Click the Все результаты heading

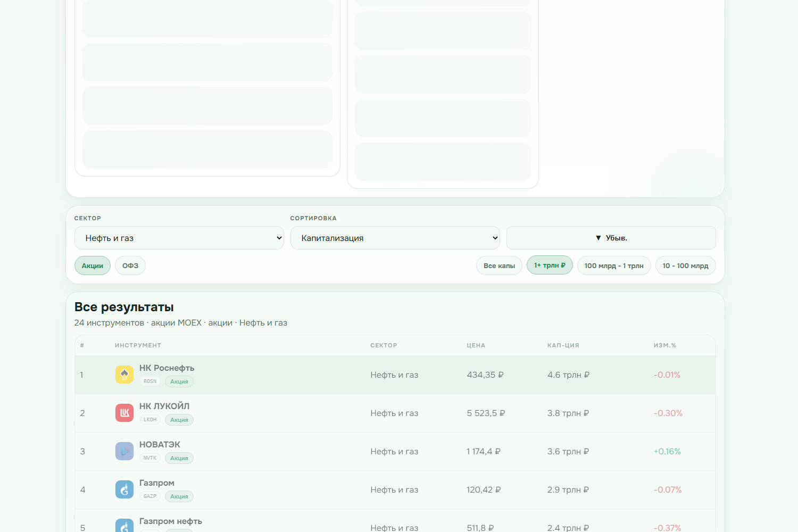point(124,307)
